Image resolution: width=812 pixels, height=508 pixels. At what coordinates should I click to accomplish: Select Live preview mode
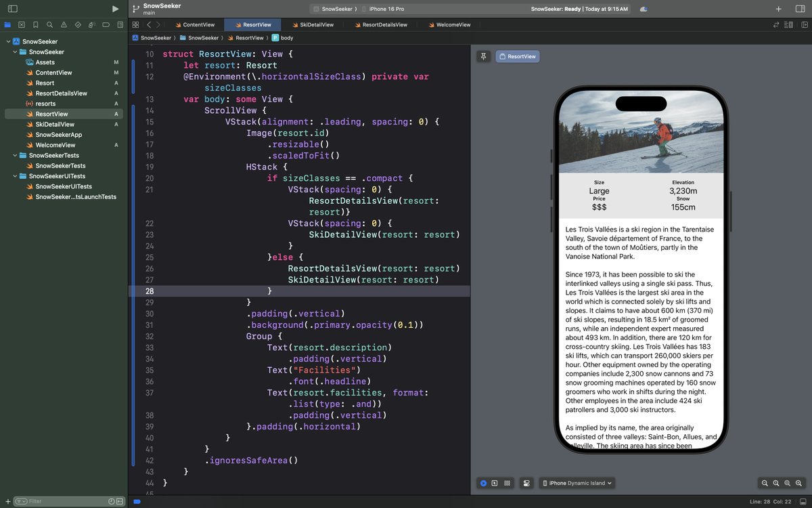point(483,483)
